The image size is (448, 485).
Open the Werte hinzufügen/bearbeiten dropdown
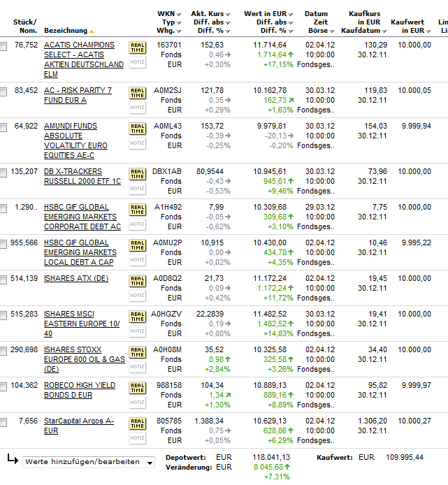click(89, 462)
